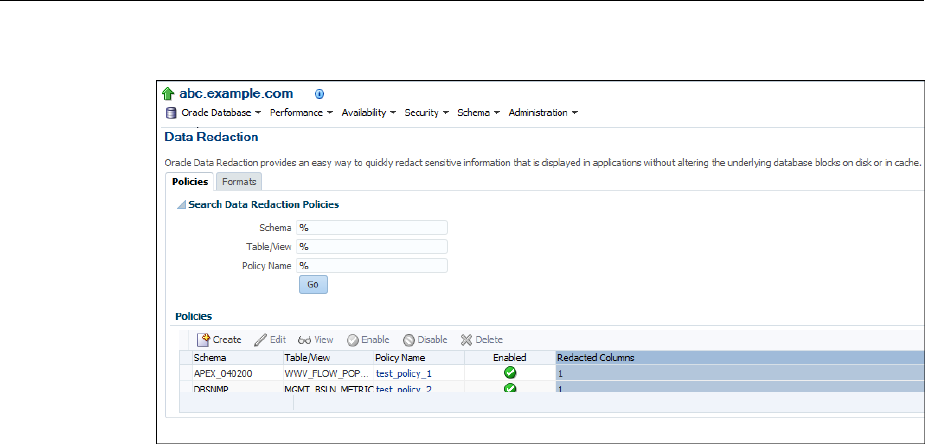This screenshot has width=925, height=444.
Task: Select the WWV_FLOW_POP... table cell
Action: (327, 373)
